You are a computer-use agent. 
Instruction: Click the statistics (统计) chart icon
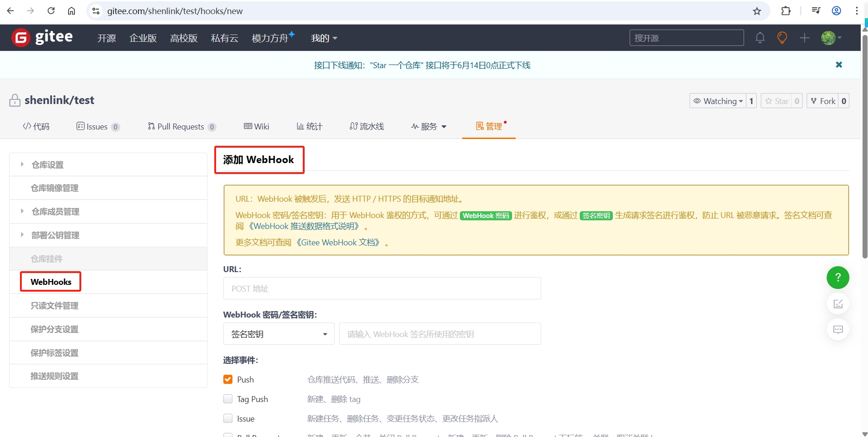tap(309, 126)
